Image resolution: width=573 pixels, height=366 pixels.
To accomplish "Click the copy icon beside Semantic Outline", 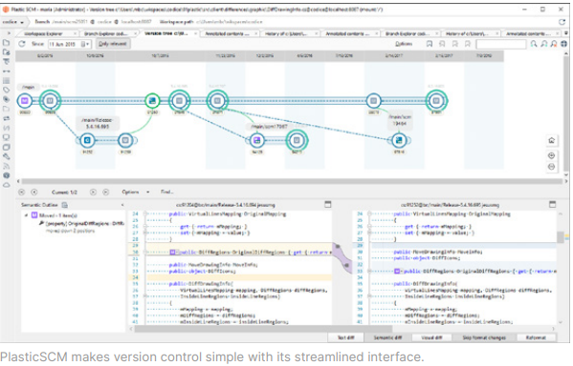I will tap(65, 205).
